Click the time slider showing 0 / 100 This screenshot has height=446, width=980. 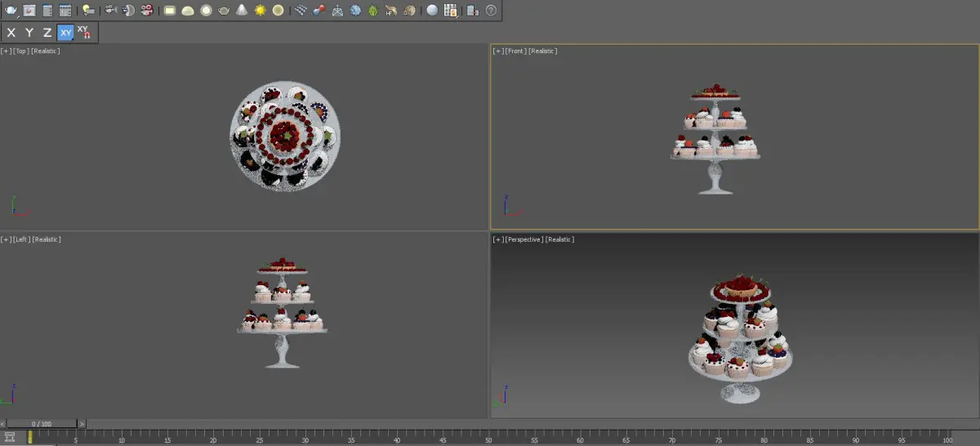[42, 424]
